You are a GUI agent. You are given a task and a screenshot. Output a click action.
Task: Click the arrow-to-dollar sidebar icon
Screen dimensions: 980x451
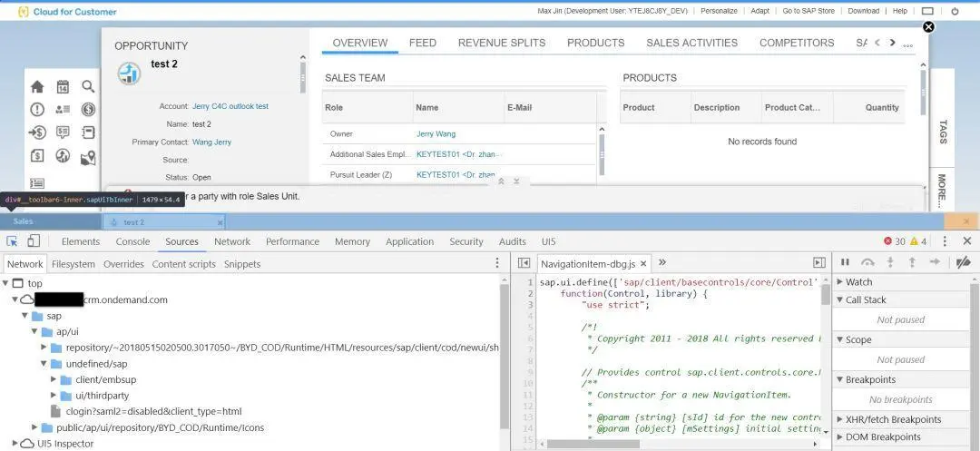(x=37, y=132)
